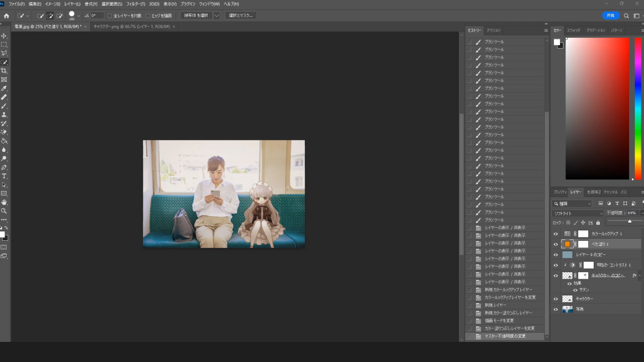Open the search icon at top right
This screenshot has width=644, height=362.
[x=626, y=16]
